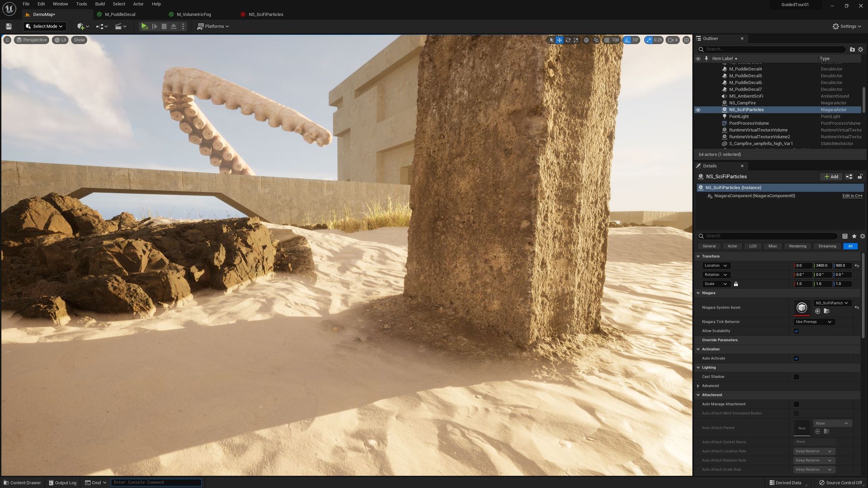The width and height of the screenshot is (868, 488).
Task: Uncheck Allow Scalability checkbox
Action: [797, 331]
